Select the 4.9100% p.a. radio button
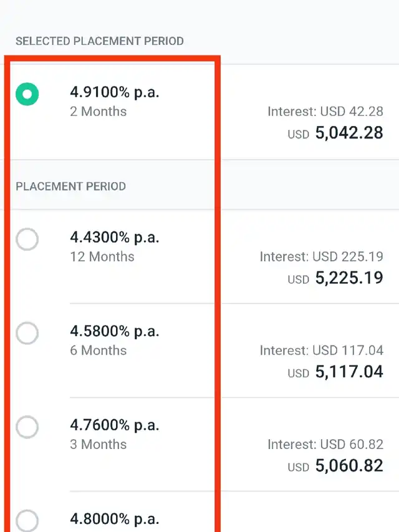 click(27, 94)
